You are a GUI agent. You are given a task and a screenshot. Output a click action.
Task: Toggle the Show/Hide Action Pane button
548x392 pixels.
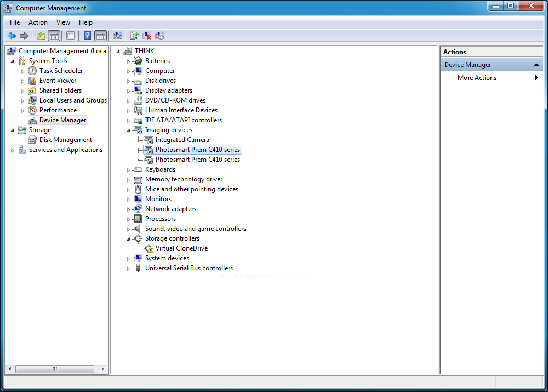coord(100,36)
